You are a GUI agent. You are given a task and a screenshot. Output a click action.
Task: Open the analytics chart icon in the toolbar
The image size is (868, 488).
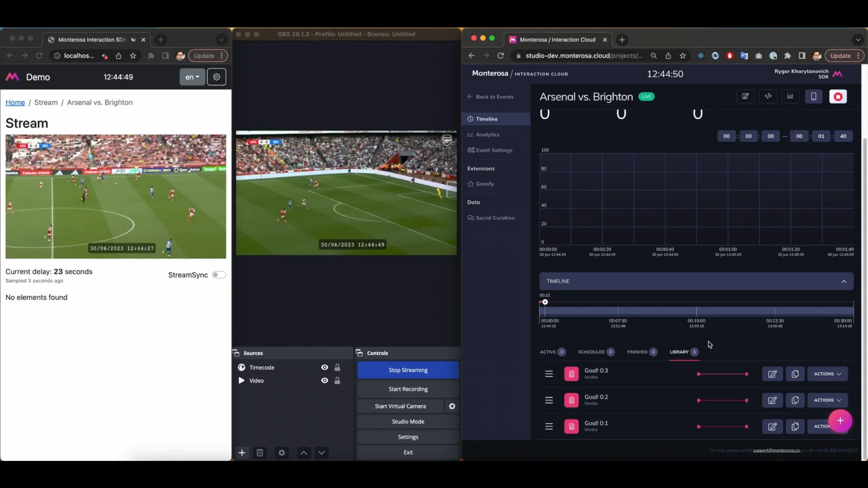click(x=790, y=96)
